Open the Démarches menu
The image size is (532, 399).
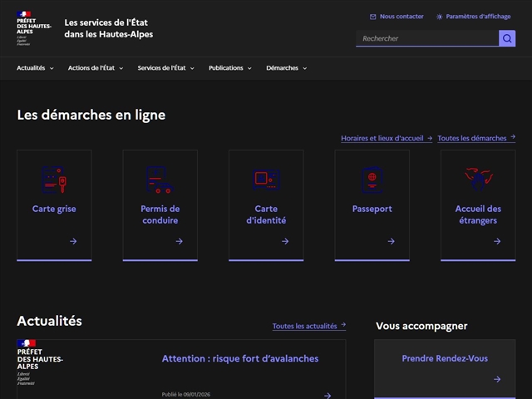coord(286,68)
